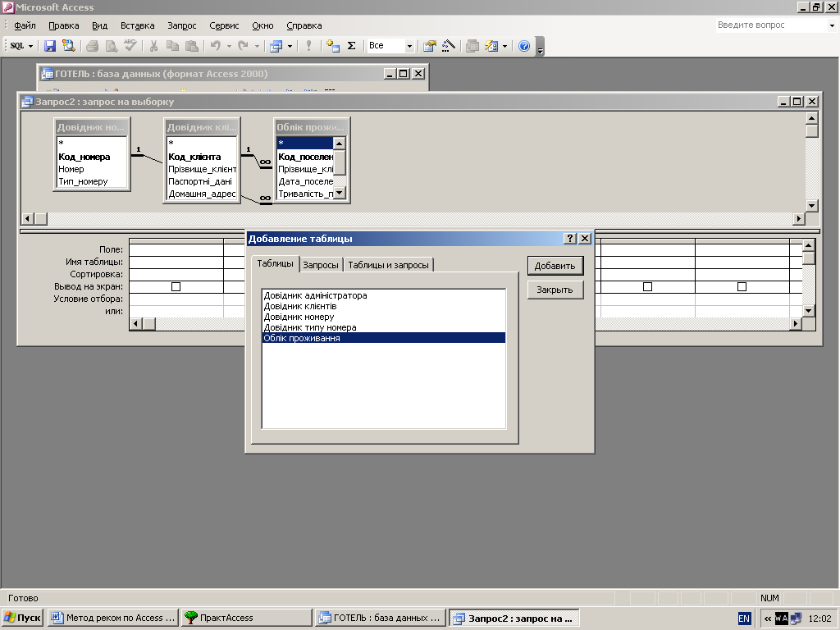Screen dimensions: 840x630
Task: Open the view mode dropdown arrow next to SQL
Action: pos(30,46)
